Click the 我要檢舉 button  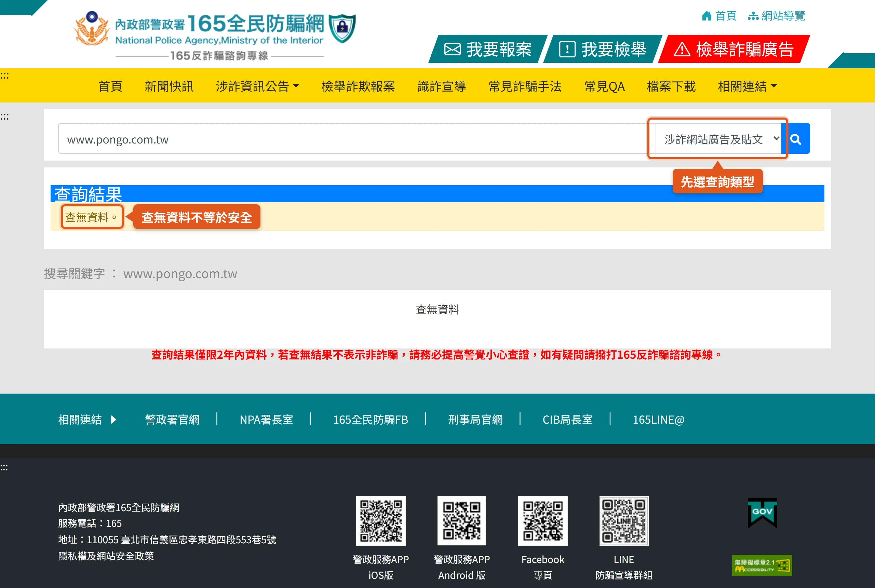(x=603, y=49)
